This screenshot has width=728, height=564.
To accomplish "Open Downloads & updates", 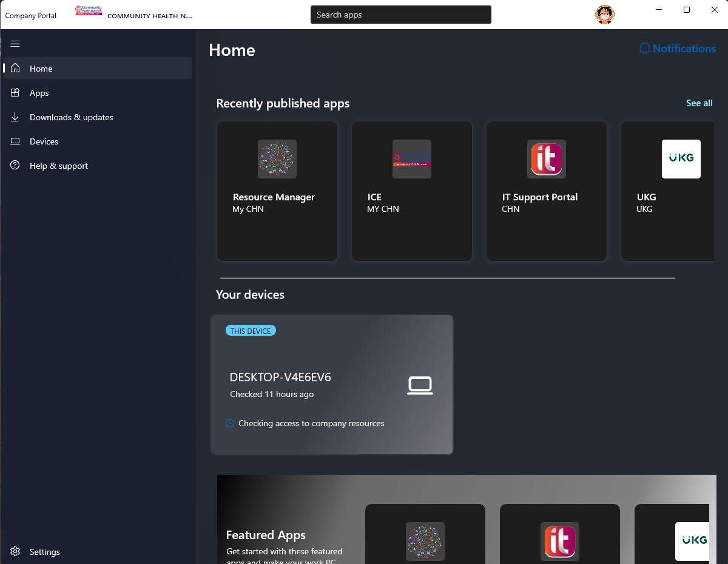I will point(98,117).
